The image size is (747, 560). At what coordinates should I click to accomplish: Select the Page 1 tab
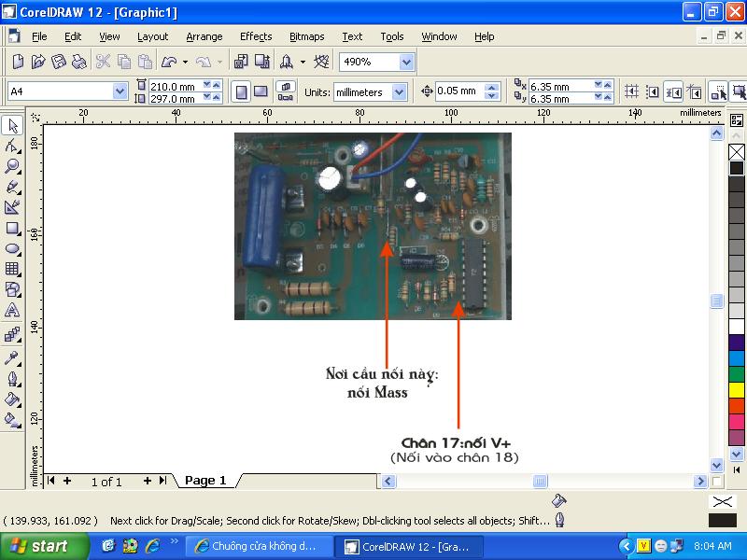pos(205,481)
